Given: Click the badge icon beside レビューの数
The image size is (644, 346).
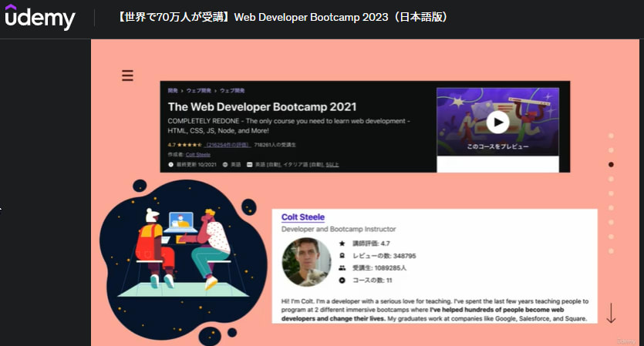Looking at the screenshot, I should coord(342,256).
